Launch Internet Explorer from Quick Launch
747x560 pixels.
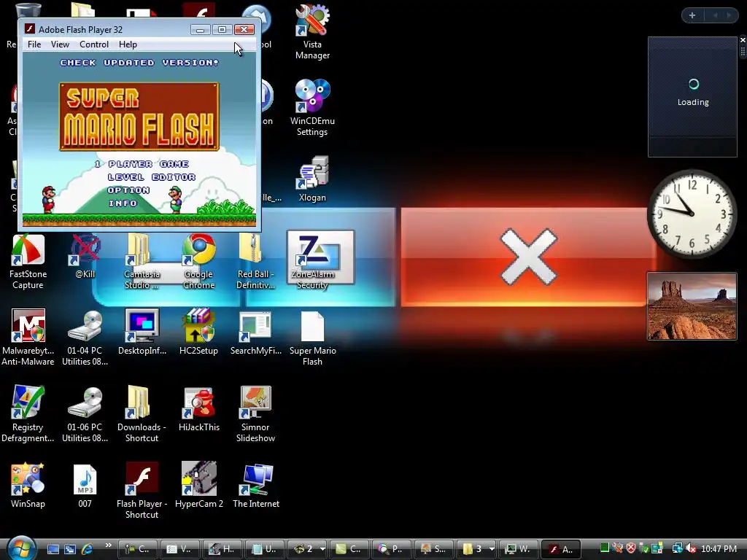[88, 549]
